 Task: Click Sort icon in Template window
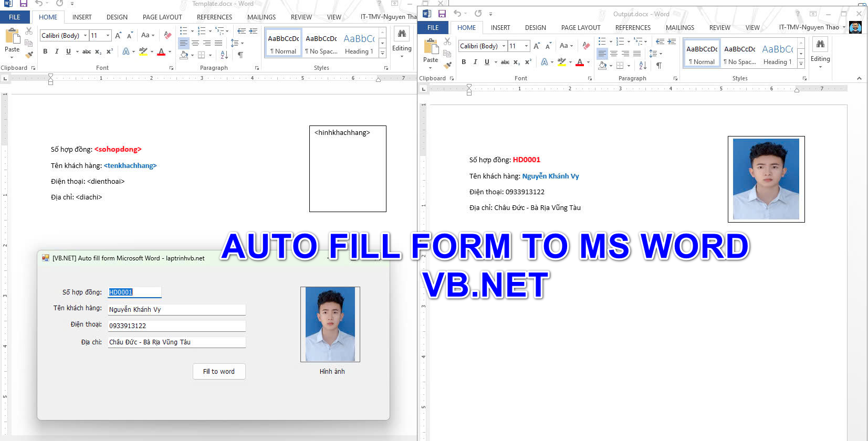coord(224,55)
